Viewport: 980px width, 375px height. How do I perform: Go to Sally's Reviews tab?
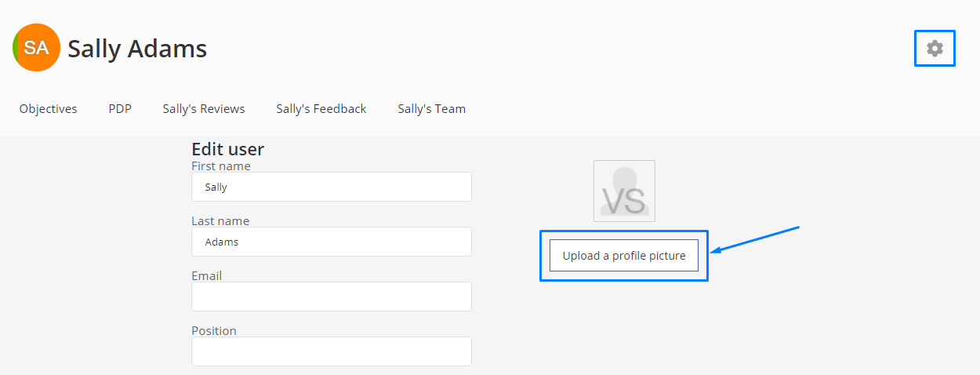204,109
